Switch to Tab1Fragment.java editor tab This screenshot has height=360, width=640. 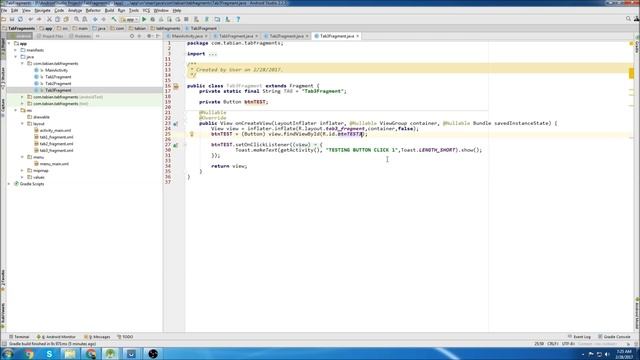coord(236,36)
